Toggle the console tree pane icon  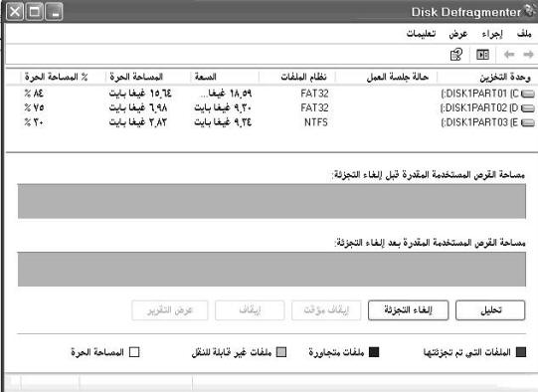tap(482, 55)
